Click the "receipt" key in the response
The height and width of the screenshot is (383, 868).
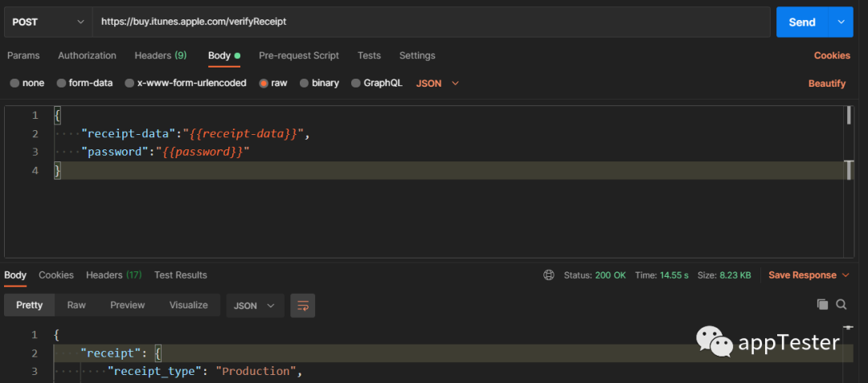pos(110,353)
